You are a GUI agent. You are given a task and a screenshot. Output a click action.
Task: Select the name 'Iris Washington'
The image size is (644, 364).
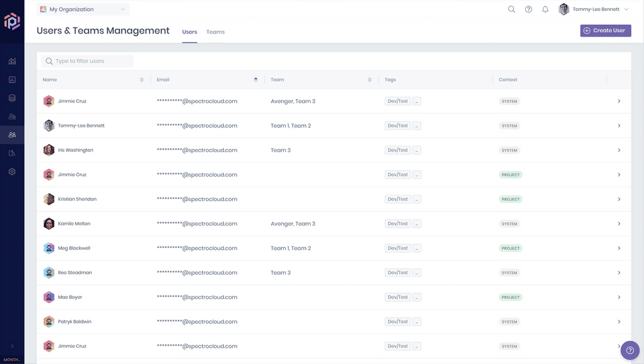(76, 150)
